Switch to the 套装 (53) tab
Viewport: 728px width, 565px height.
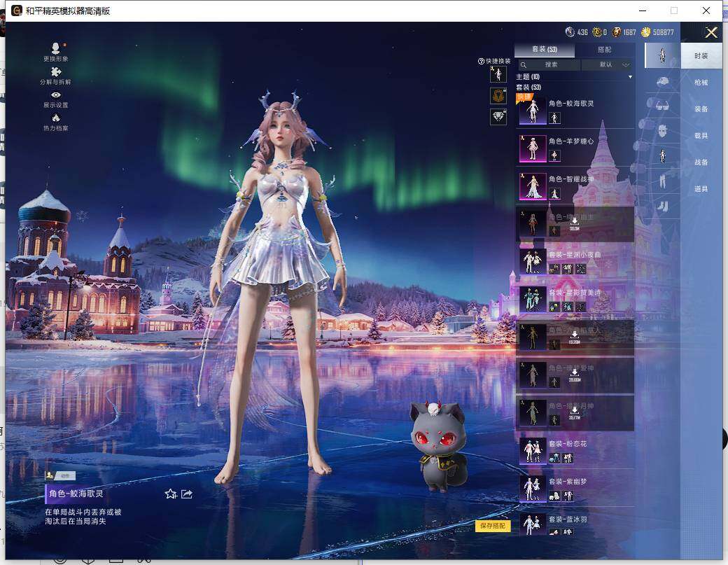pyautogui.click(x=545, y=49)
